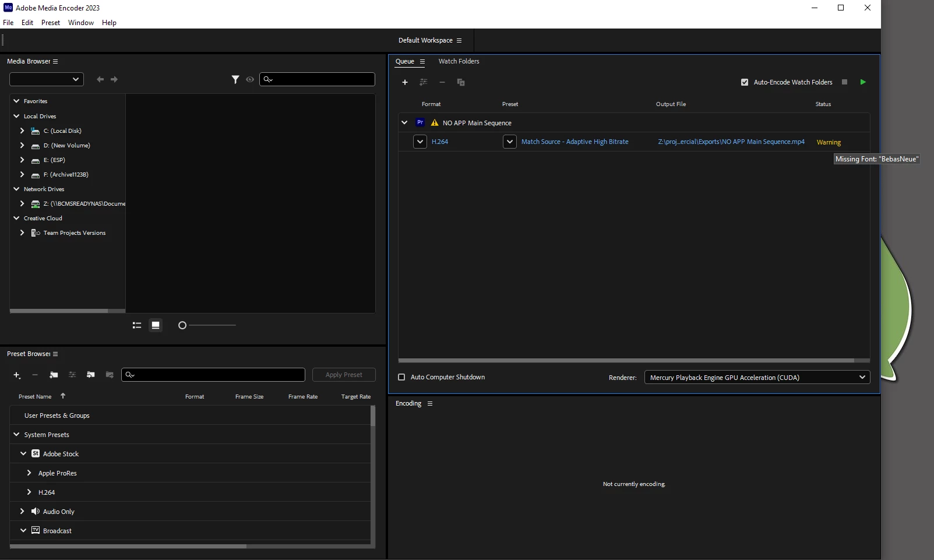The width and height of the screenshot is (934, 560).
Task: Enable the Auto Computer Shutdown checkbox
Action: pyautogui.click(x=401, y=377)
